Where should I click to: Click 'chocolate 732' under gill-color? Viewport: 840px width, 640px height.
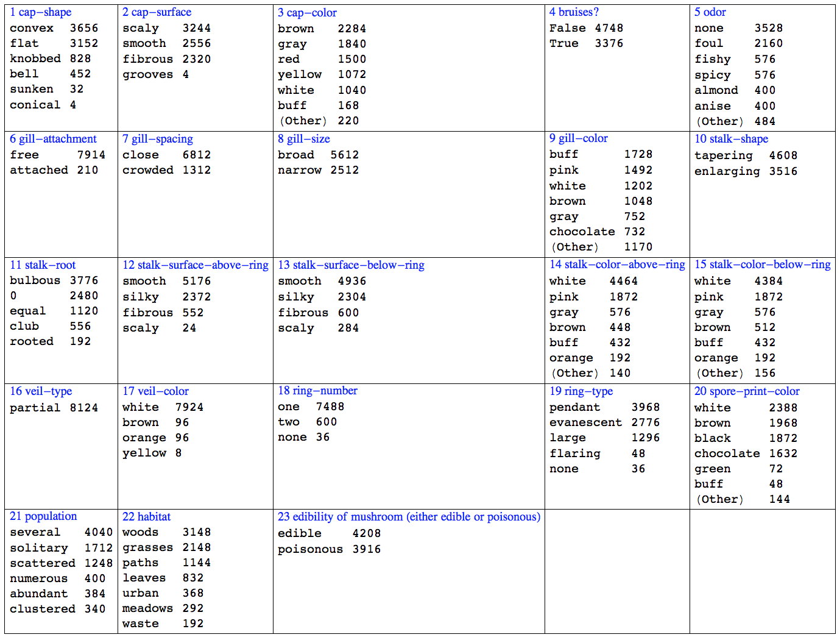pyautogui.click(x=597, y=232)
